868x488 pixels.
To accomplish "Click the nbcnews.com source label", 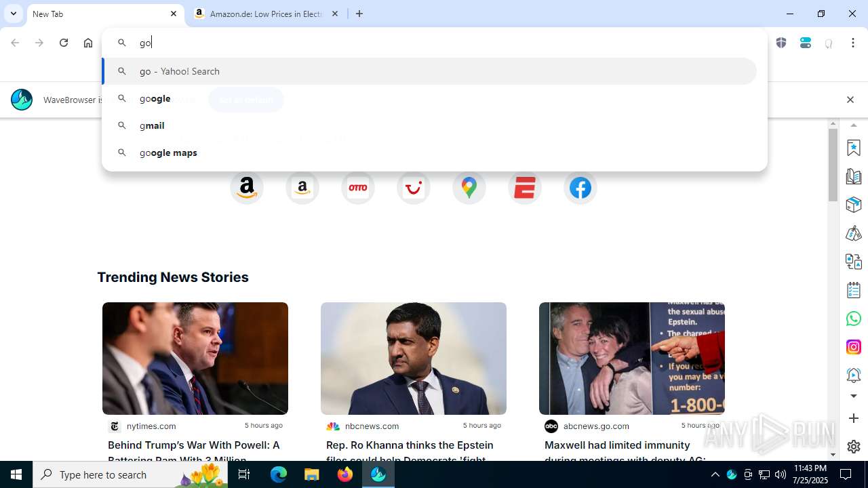I will coord(372,426).
